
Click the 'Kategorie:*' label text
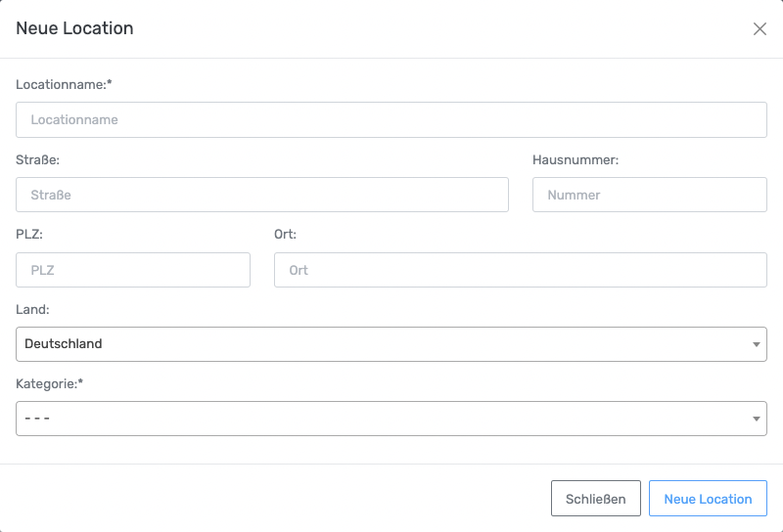pyautogui.click(x=49, y=383)
